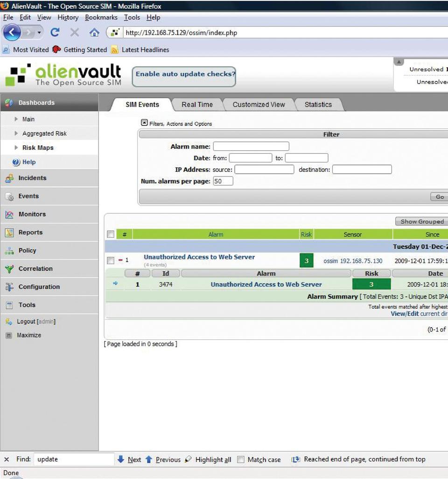Open the File menu
This screenshot has height=479, width=448.
click(x=8, y=17)
